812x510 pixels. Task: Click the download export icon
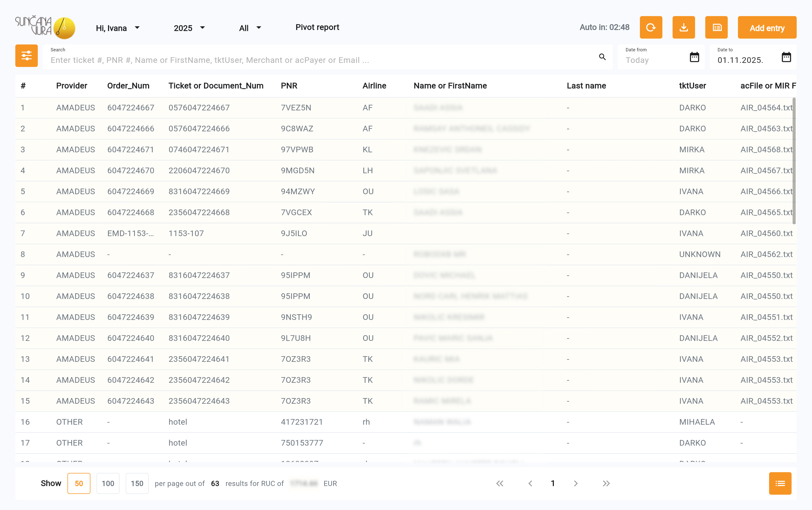[683, 27]
